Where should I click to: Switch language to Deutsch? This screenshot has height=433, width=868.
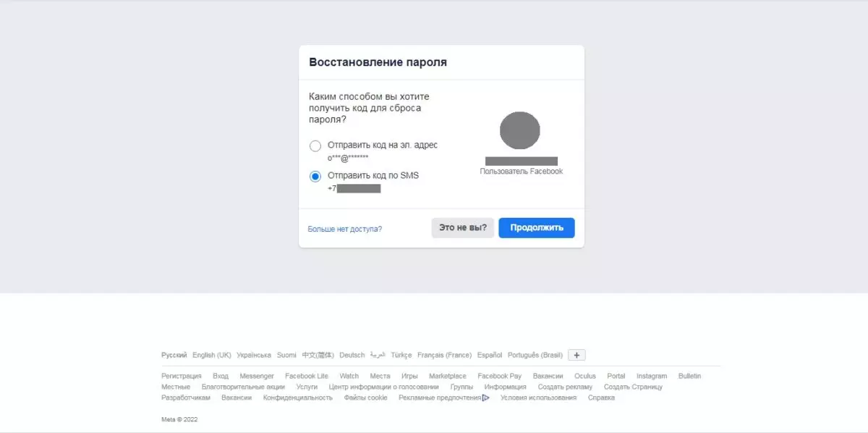tap(352, 355)
